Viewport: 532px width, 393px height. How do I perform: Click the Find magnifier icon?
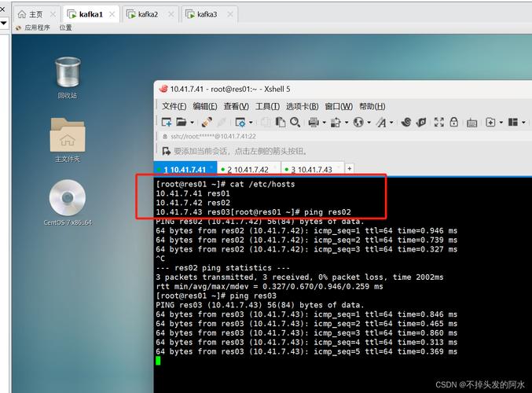tap(295, 122)
